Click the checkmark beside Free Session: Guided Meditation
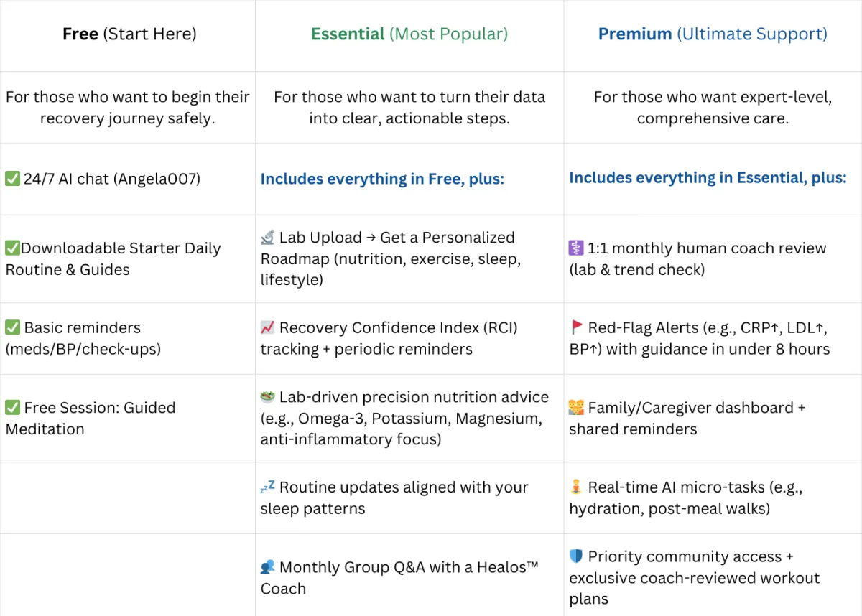Viewport: 862px width, 616px height. tap(12, 408)
